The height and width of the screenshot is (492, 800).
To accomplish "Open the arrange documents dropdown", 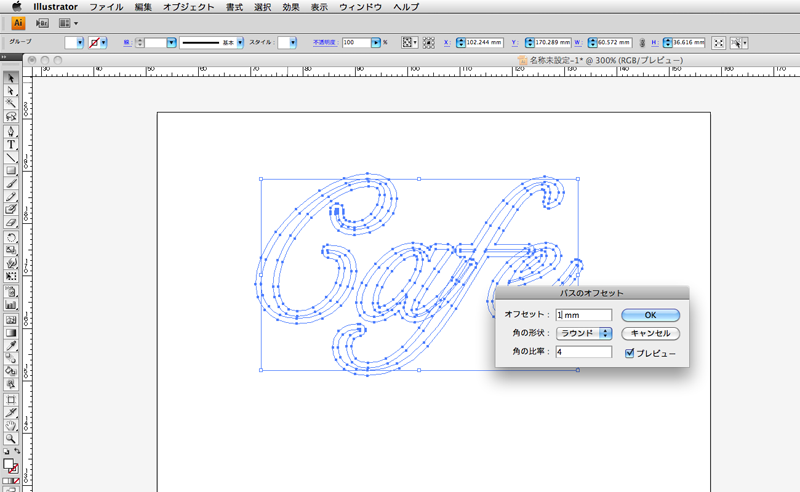I will (x=68, y=23).
